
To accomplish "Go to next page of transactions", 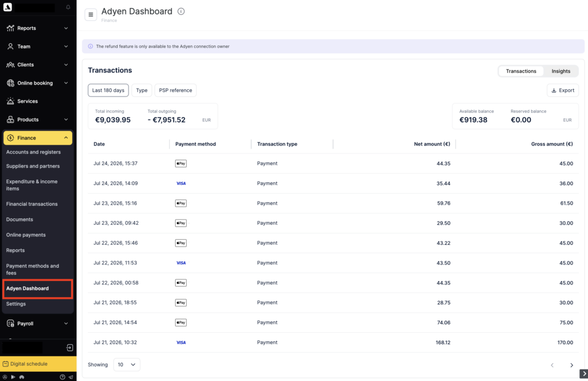I will (571, 365).
